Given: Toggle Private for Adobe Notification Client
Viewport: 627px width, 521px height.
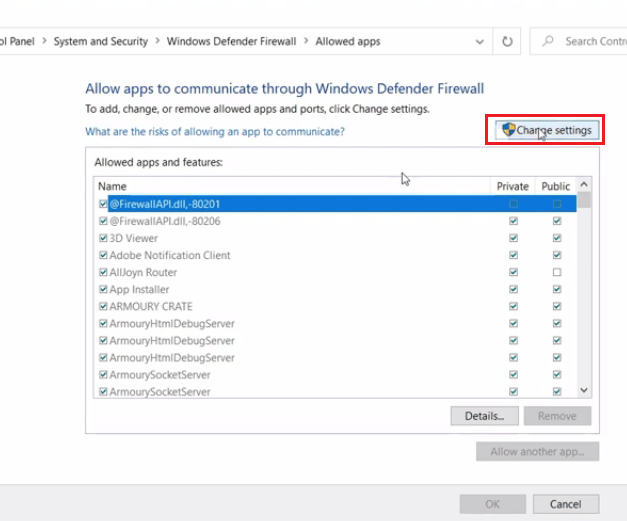Looking at the screenshot, I should pyautogui.click(x=513, y=255).
